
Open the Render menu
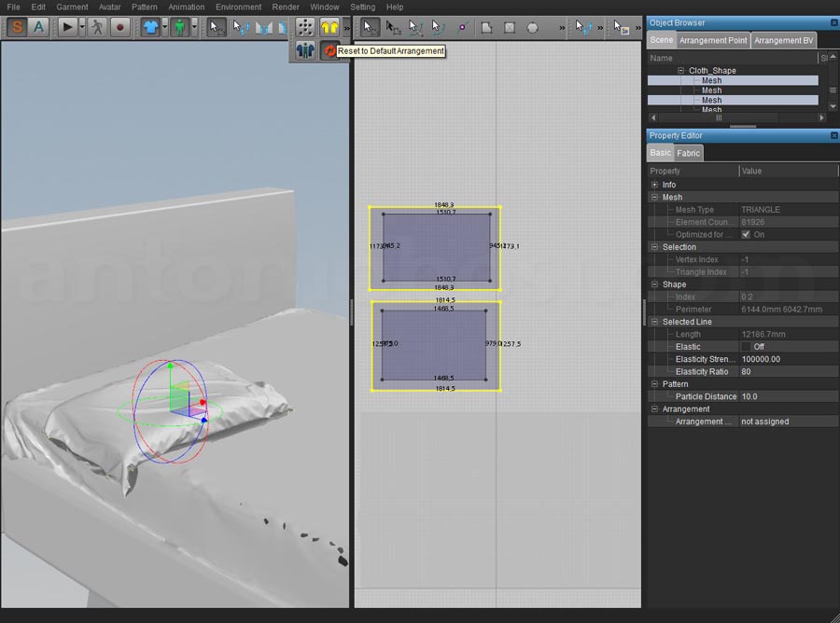(285, 7)
